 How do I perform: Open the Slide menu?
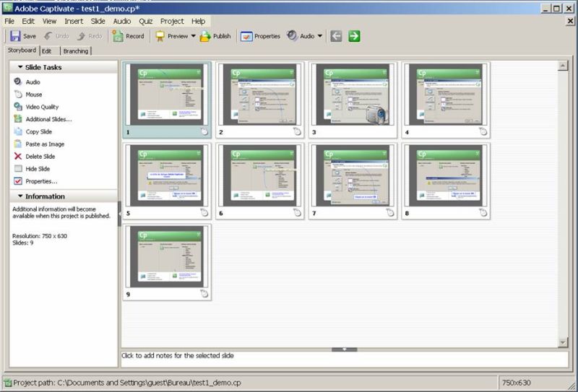(98, 22)
